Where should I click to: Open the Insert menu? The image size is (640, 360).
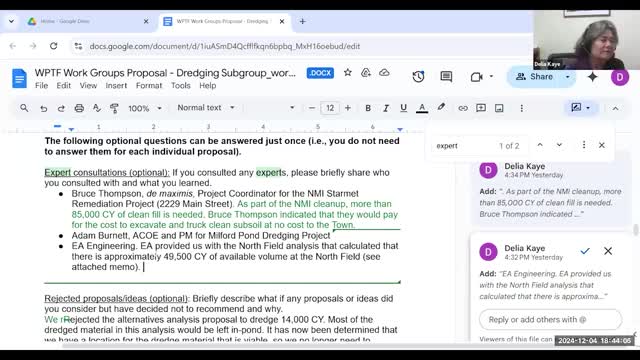[x=116, y=86]
